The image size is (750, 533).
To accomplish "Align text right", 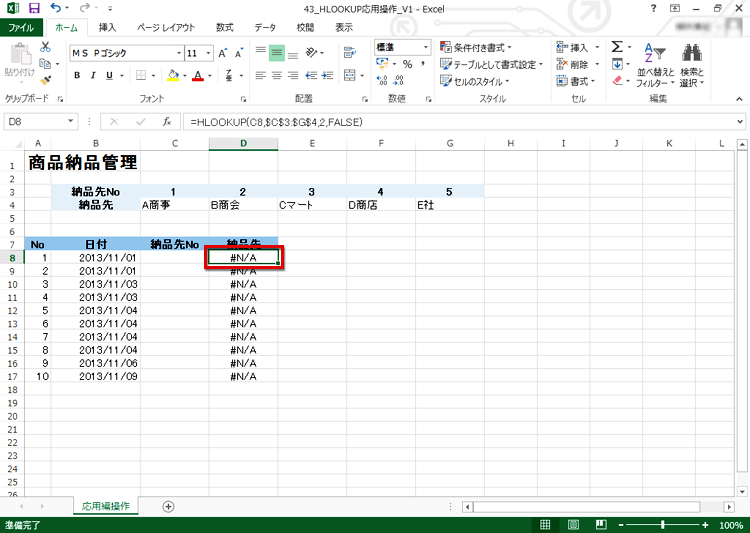I will (293, 75).
